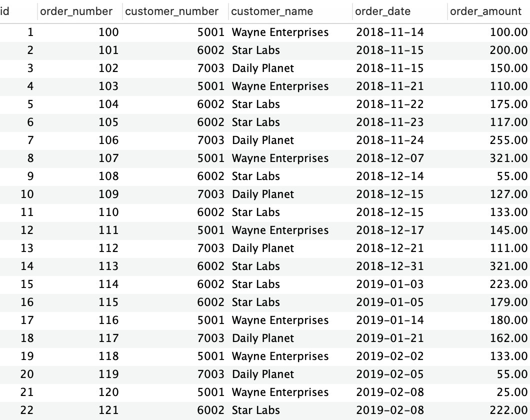The width and height of the screenshot is (530, 420).
Task: Click order number cell 120
Action: pos(108,392)
